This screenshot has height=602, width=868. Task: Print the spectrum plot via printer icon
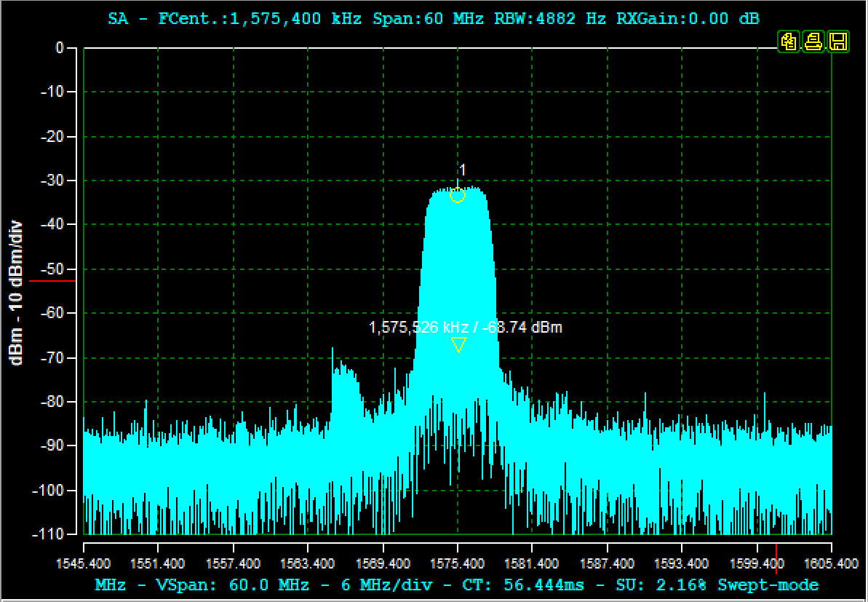click(x=813, y=42)
